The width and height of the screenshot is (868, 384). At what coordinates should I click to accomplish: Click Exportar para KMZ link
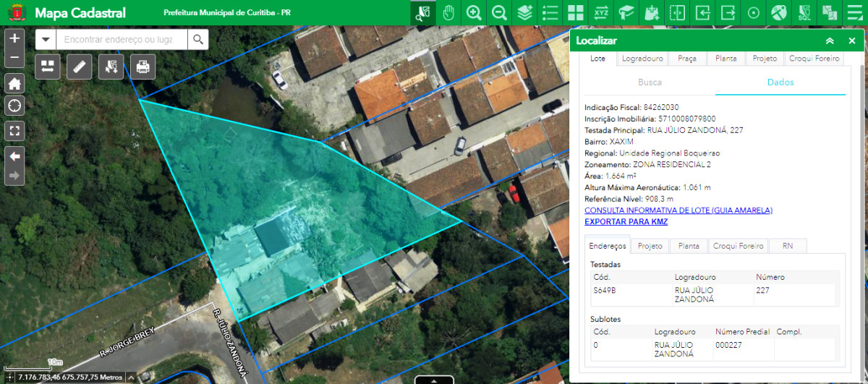(x=626, y=222)
